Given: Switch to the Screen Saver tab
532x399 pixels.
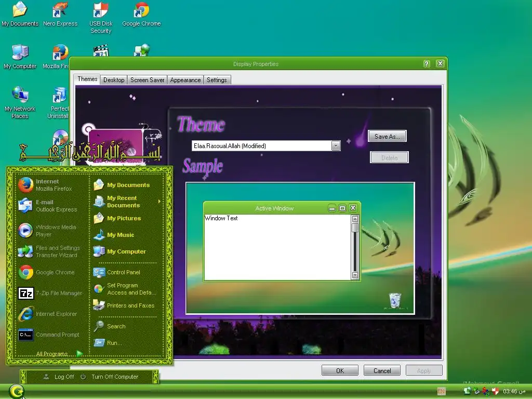Looking at the screenshot, I should [x=147, y=79].
